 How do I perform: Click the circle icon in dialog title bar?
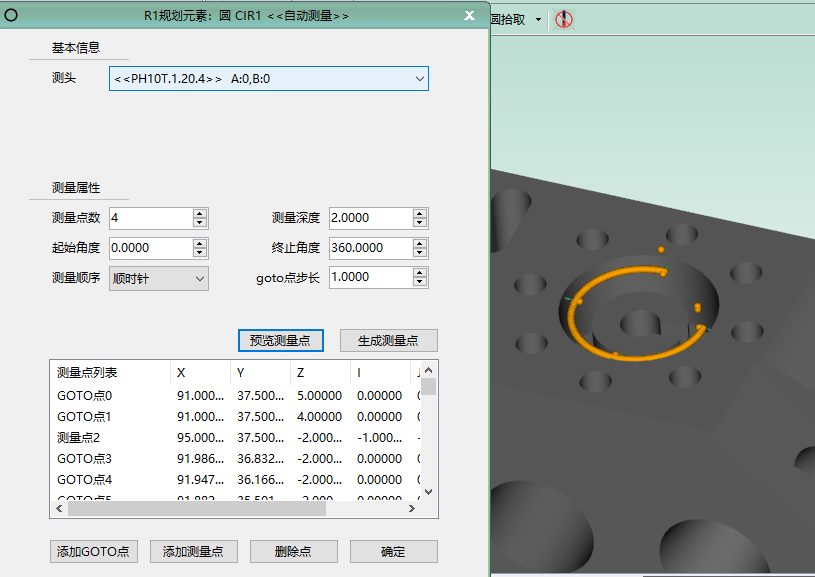click(12, 15)
